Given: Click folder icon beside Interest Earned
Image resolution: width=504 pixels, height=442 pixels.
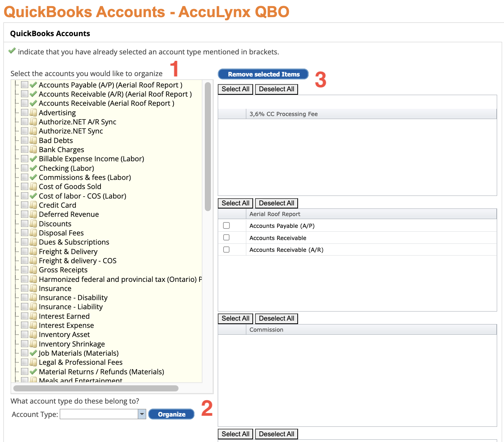Looking at the screenshot, I should pos(33,316).
